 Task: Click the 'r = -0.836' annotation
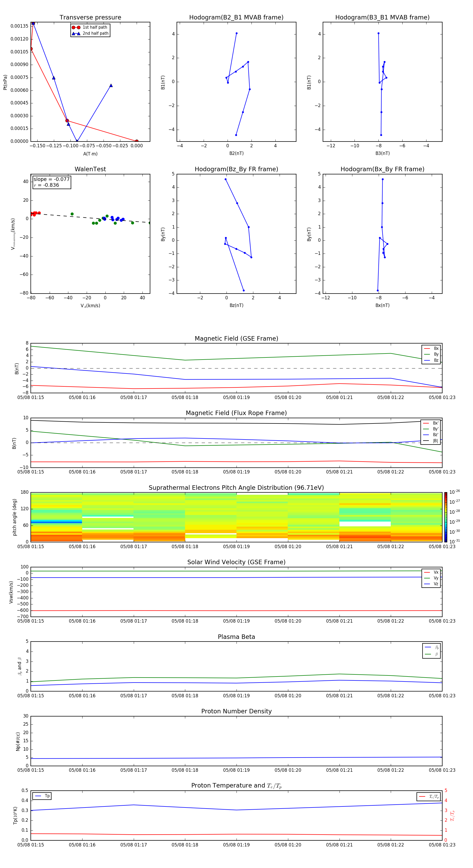tap(47, 185)
